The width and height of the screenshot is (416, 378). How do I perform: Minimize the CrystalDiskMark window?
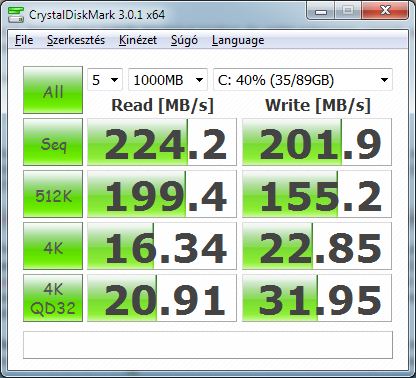[x=321, y=11]
